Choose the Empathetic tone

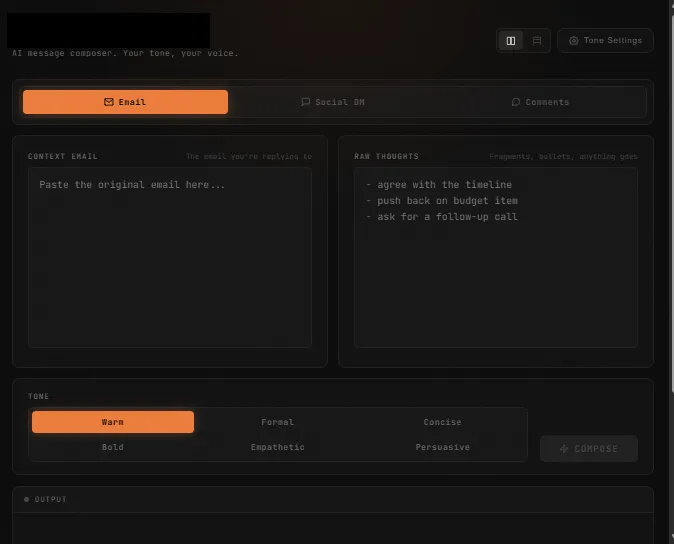click(x=277, y=447)
